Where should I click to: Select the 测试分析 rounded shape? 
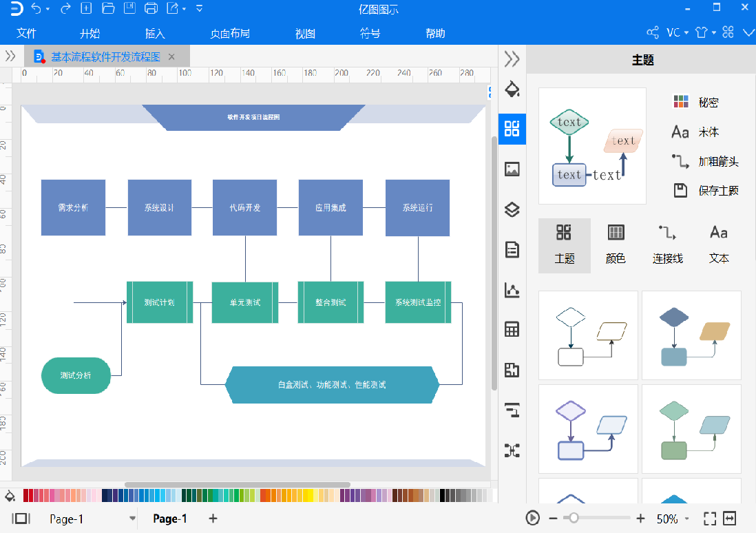pos(76,375)
